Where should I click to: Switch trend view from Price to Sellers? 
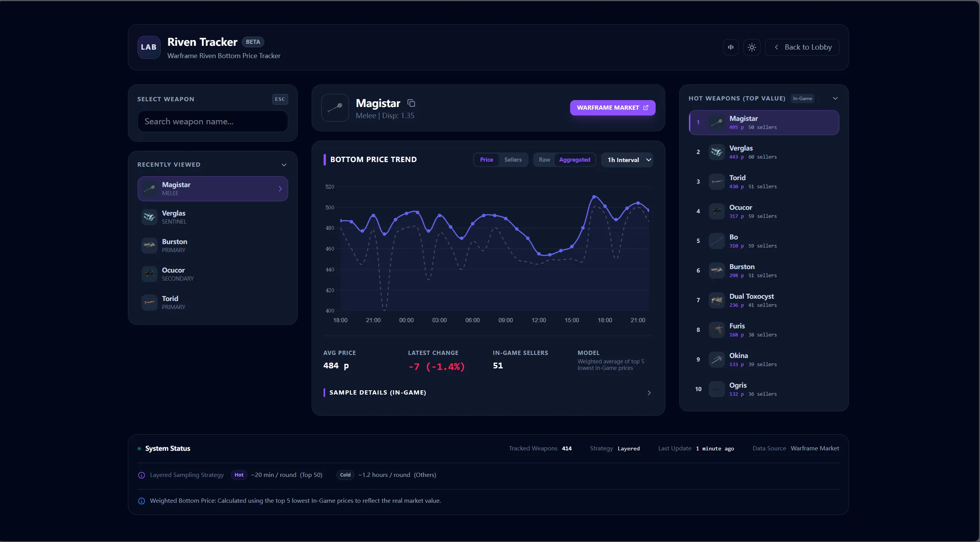pos(512,160)
